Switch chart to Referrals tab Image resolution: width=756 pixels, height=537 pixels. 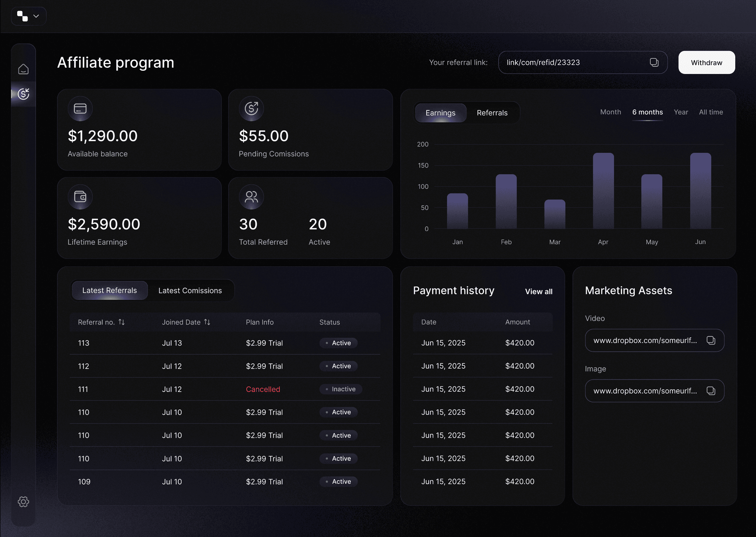[492, 113]
